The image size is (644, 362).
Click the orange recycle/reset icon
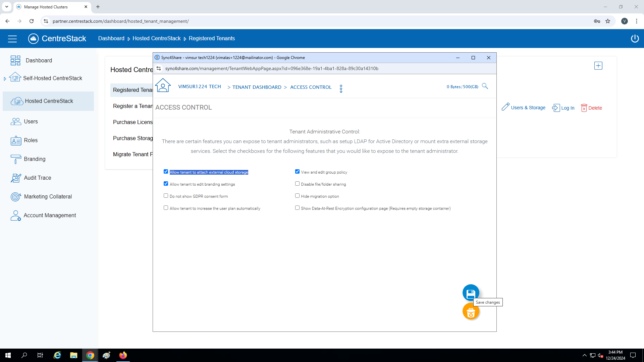[x=471, y=312]
